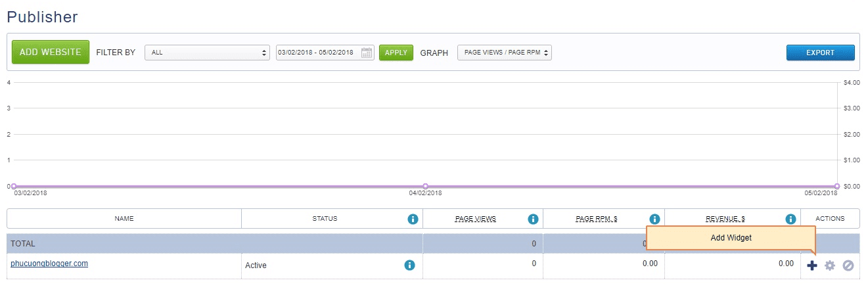Open the Graph Page Views / Page RPM dropdown
The image size is (868, 299).
click(x=505, y=53)
